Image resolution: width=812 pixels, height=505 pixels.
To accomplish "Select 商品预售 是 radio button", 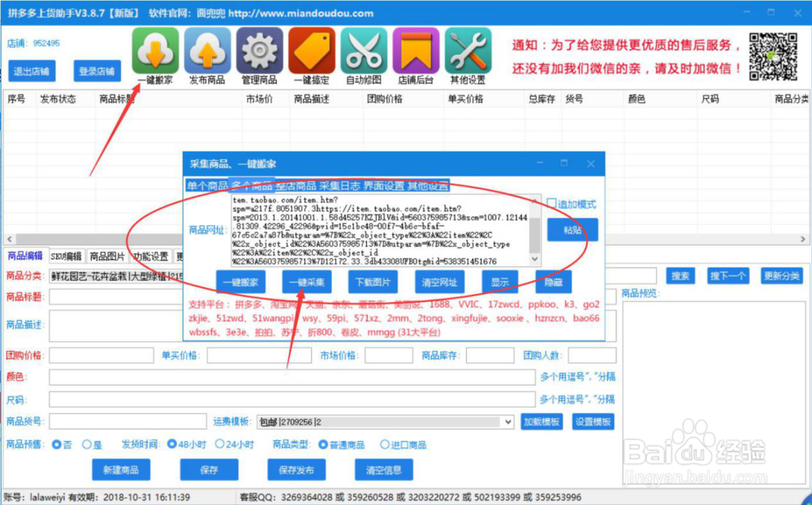I will pyautogui.click(x=87, y=444).
